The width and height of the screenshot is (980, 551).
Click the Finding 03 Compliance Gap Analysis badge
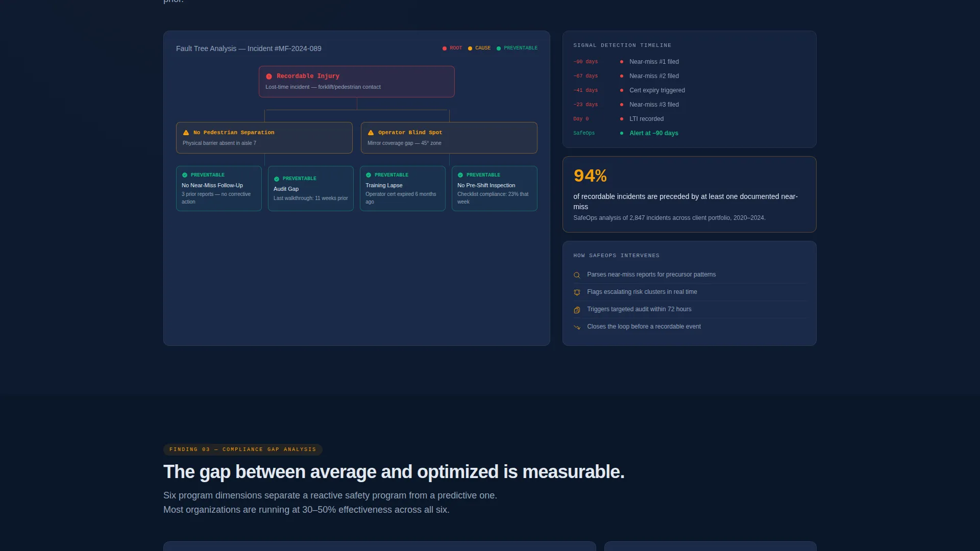[242, 449]
